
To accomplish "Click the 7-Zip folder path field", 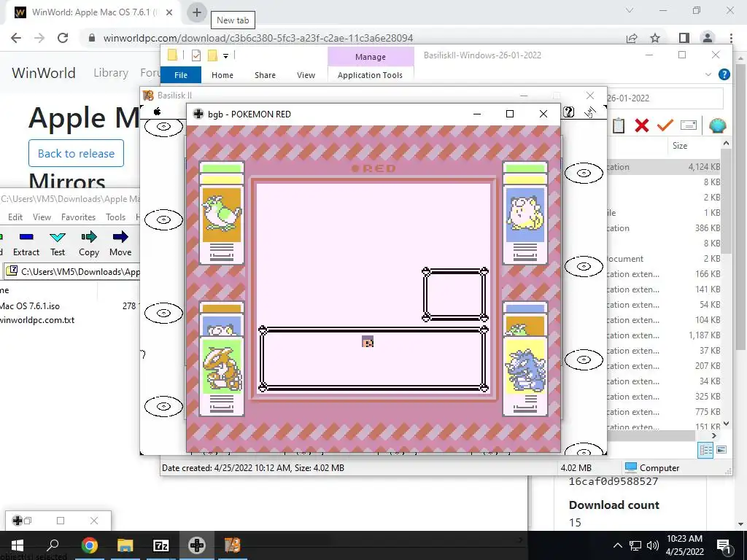I will point(72,272).
